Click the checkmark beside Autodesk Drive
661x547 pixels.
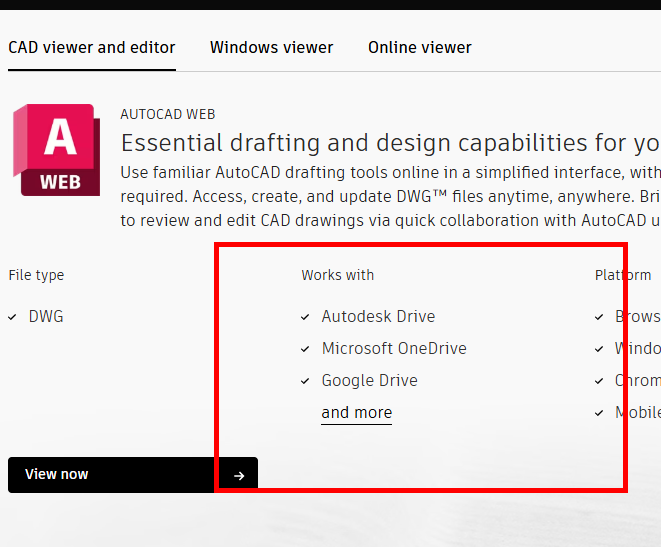(x=305, y=317)
